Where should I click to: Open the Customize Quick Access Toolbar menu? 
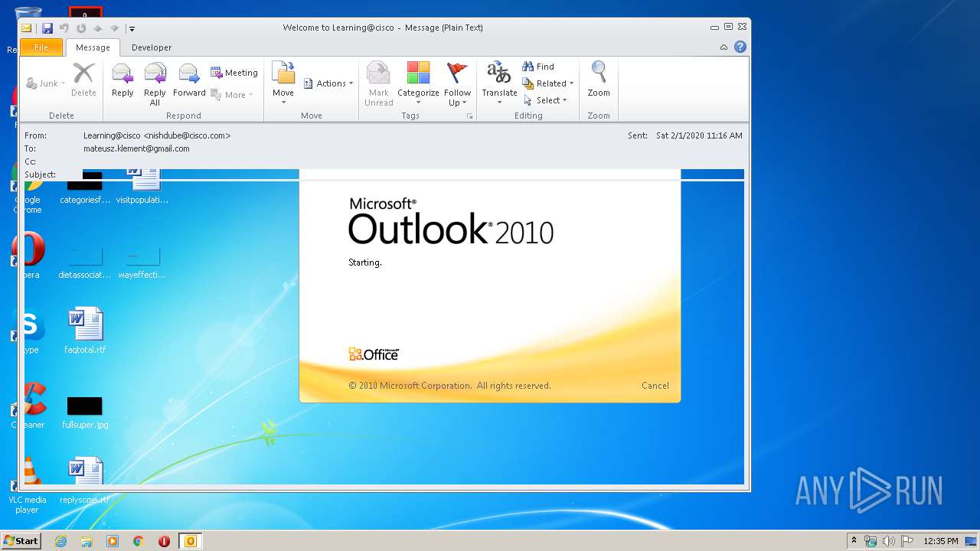[x=132, y=28]
